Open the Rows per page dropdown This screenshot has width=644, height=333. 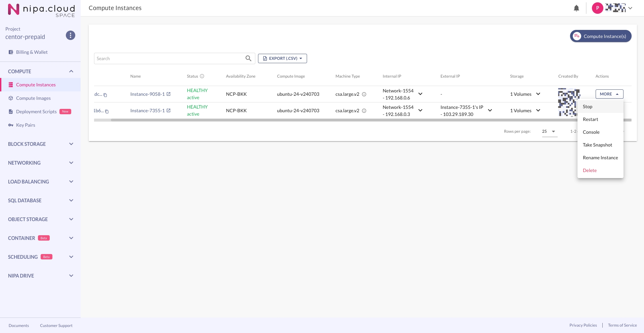coord(549,131)
